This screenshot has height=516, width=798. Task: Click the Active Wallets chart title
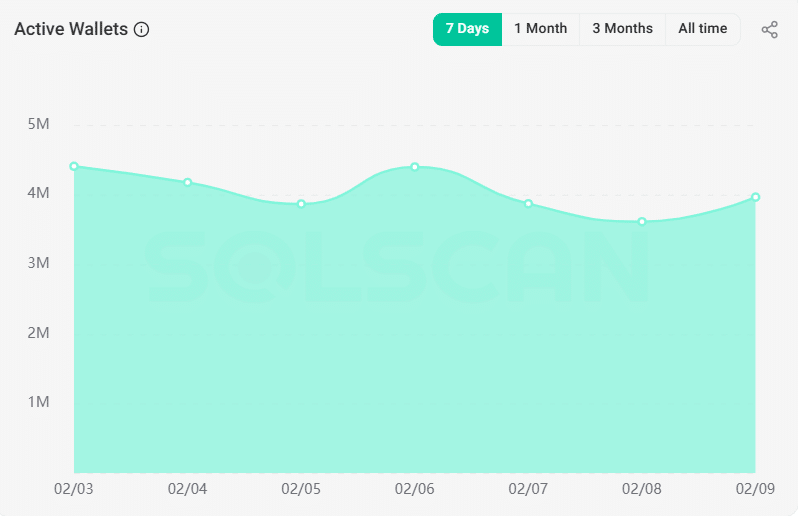[x=71, y=29]
